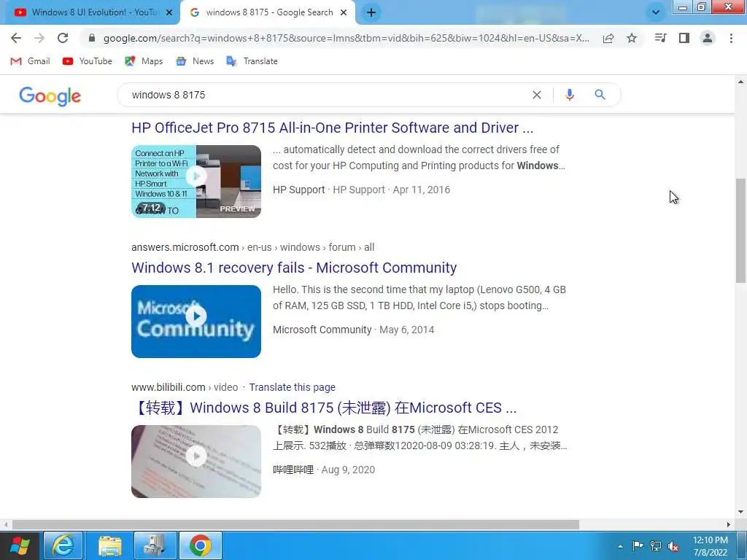Open Windows 8 Build 8175 bilibili result
This screenshot has height=560, width=747.
(x=324, y=408)
